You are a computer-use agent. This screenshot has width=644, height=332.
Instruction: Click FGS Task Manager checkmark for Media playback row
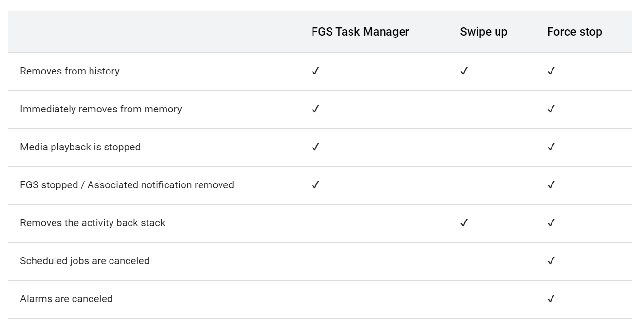click(315, 147)
